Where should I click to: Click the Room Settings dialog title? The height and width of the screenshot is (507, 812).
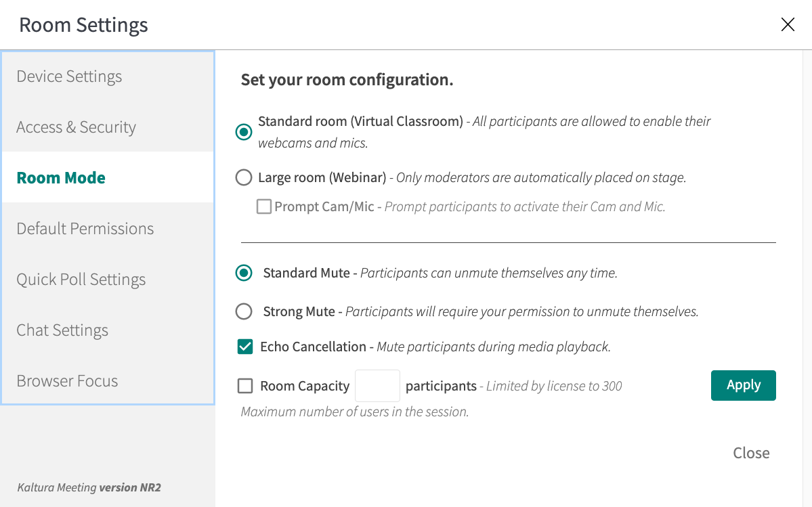click(83, 25)
